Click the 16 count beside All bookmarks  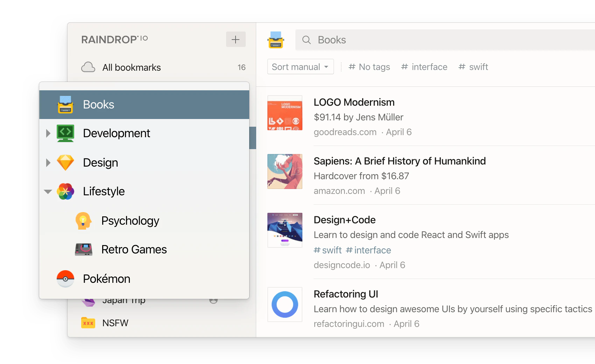coord(241,67)
